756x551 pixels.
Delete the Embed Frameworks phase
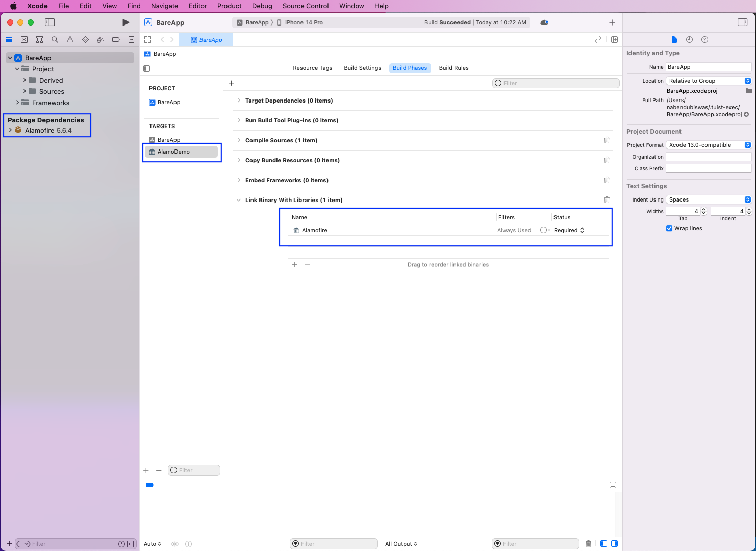click(x=607, y=180)
